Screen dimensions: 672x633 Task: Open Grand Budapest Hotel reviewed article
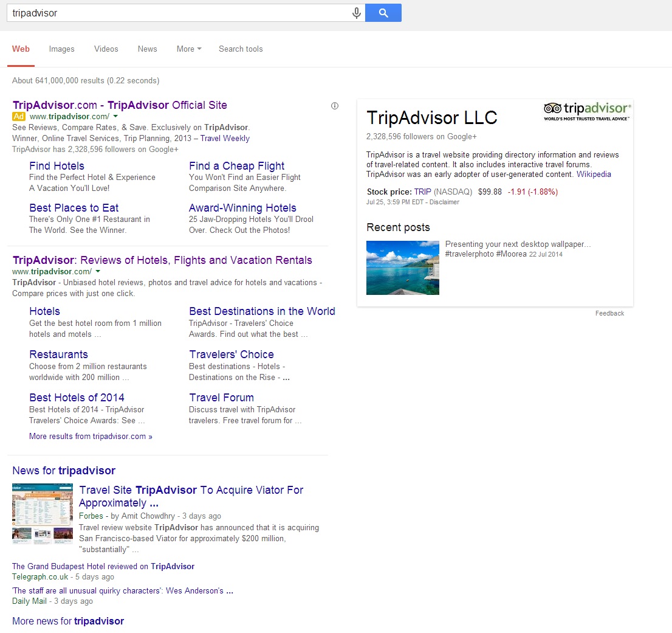[x=103, y=567]
